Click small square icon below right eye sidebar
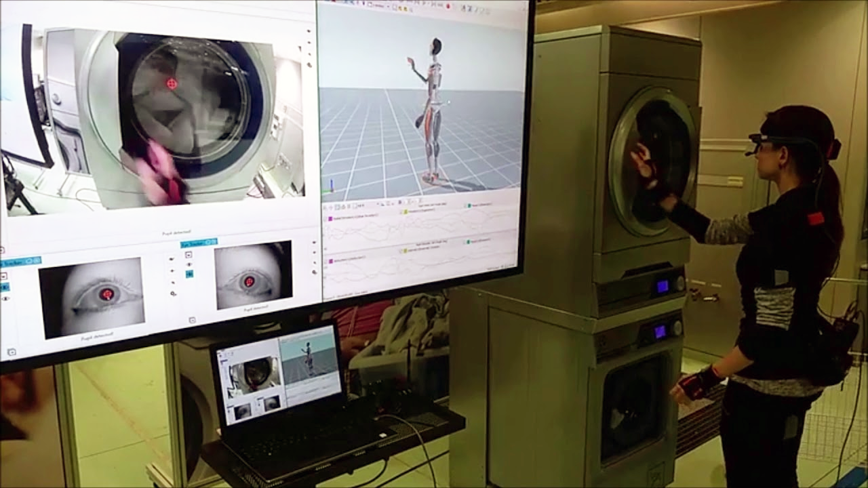The width and height of the screenshot is (868, 488). point(192,320)
